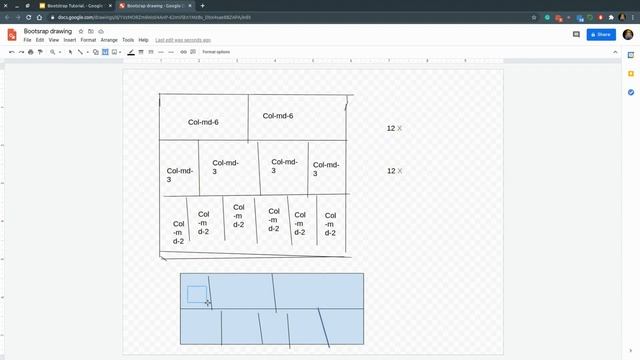
Task: Open the Format menu
Action: [88, 40]
